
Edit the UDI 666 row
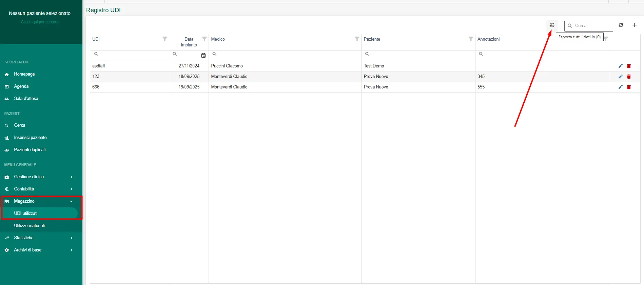[x=620, y=87]
